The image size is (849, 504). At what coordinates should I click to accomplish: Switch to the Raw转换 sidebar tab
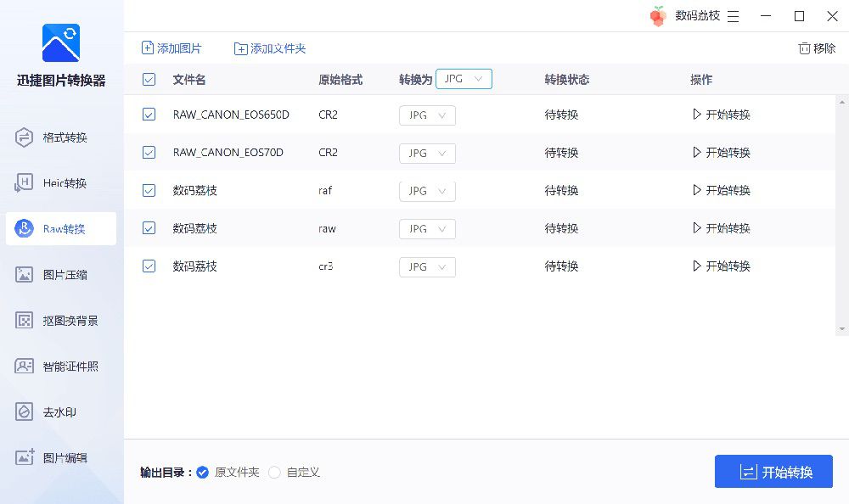tap(61, 228)
